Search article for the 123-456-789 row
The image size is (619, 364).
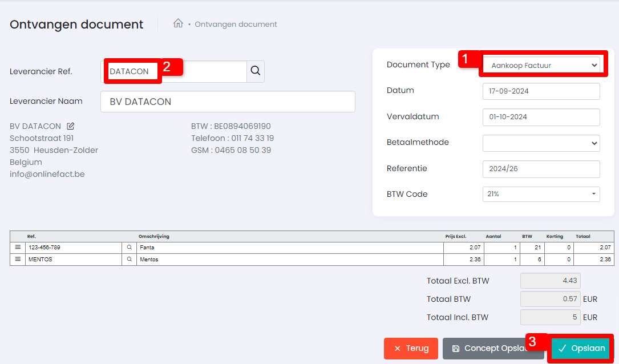(129, 247)
